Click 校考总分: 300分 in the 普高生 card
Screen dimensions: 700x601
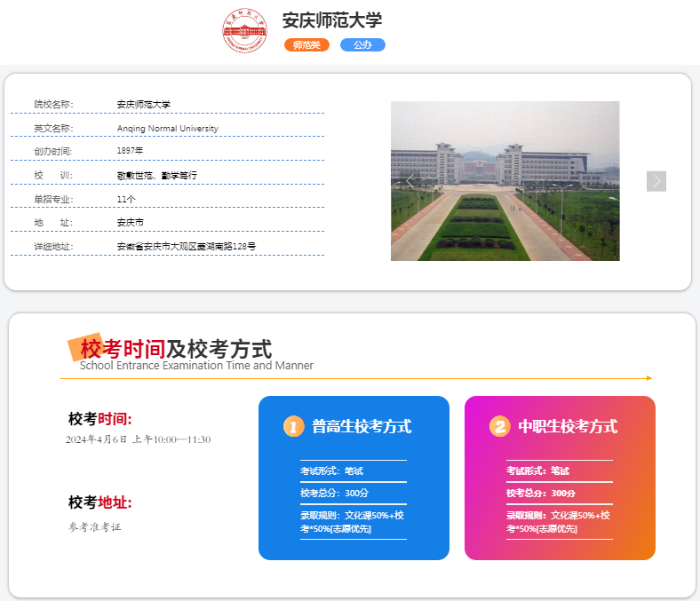click(334, 494)
